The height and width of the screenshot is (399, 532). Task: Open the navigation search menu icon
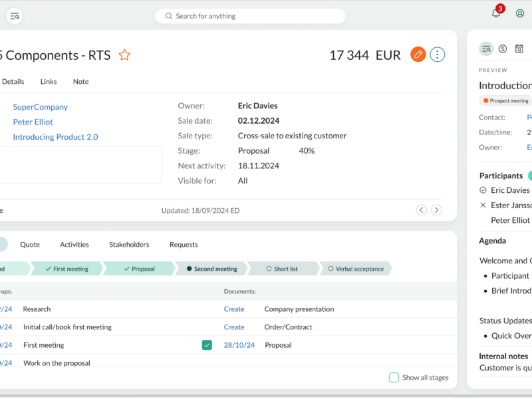14,16
